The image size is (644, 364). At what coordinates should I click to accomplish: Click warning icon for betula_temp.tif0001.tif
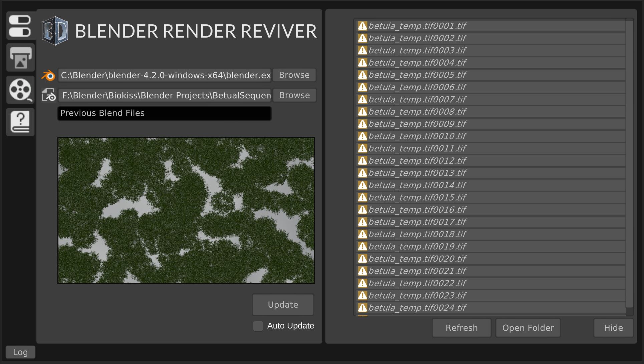362,26
